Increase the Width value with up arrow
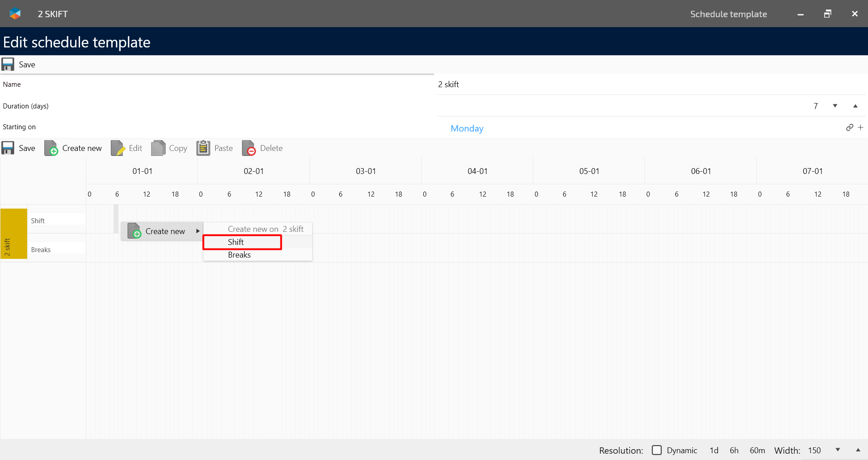The image size is (868, 460). pyautogui.click(x=858, y=450)
